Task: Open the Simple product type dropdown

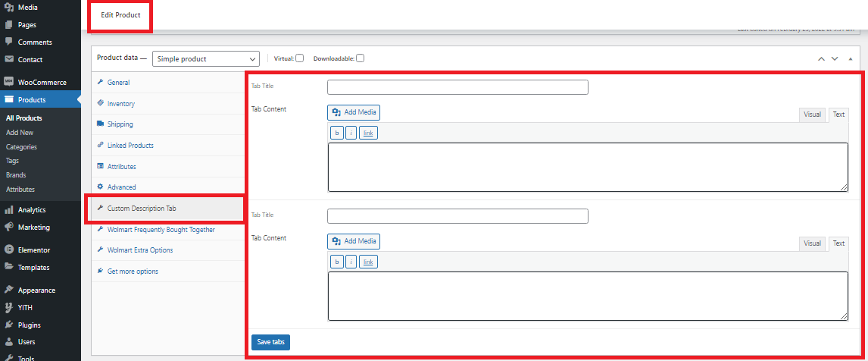Action: (x=205, y=59)
